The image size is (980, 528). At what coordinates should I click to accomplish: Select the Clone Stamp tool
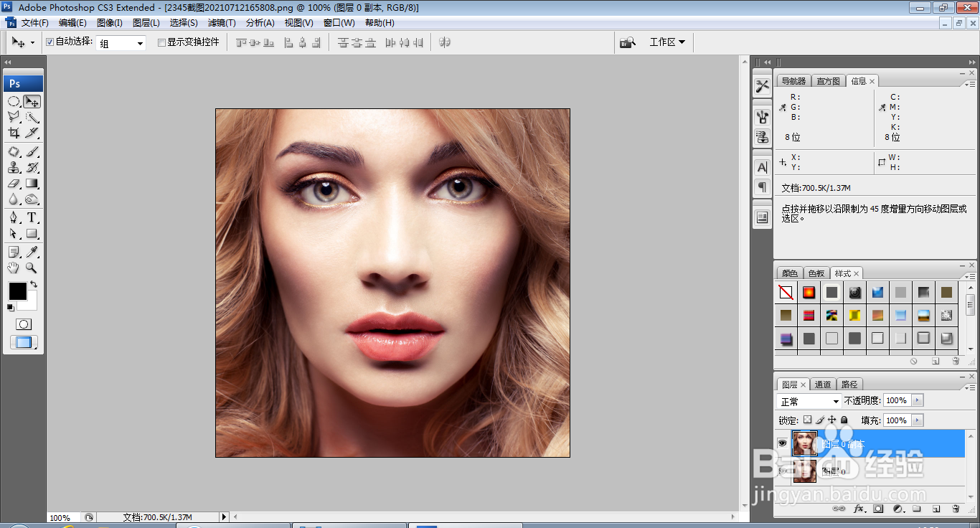[x=14, y=168]
